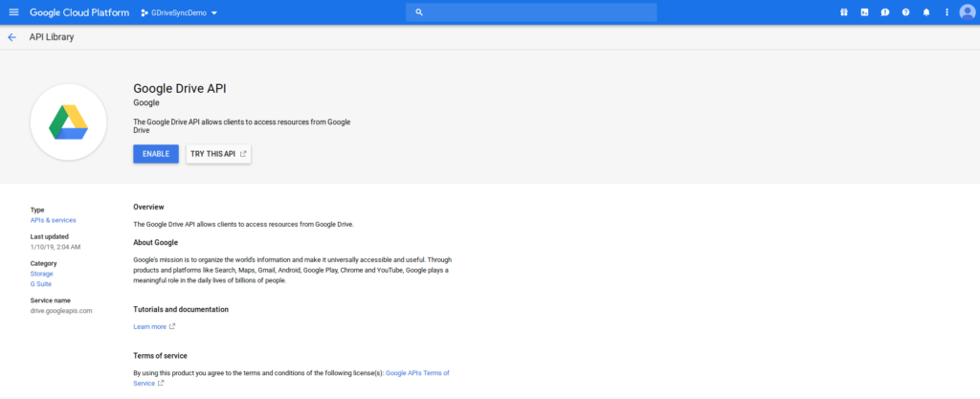Expand the GDriveSyncDemo project selector

click(179, 13)
